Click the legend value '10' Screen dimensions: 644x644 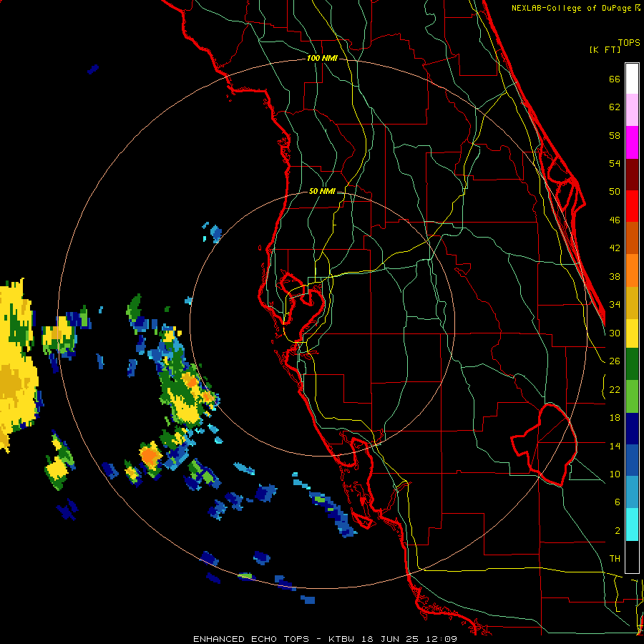(615, 474)
